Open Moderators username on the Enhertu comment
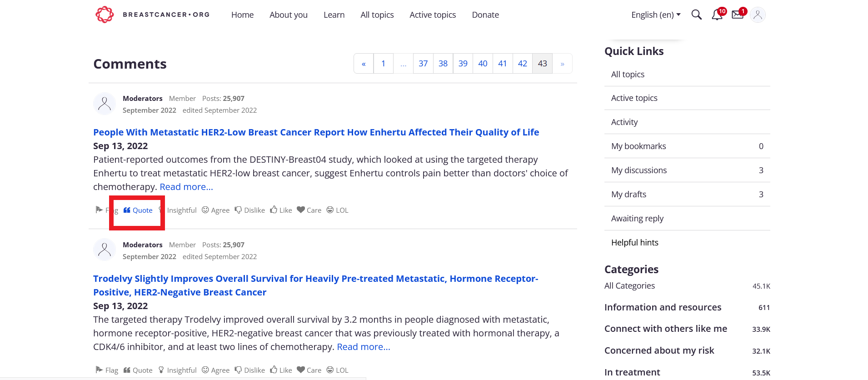The image size is (868, 380). point(143,98)
